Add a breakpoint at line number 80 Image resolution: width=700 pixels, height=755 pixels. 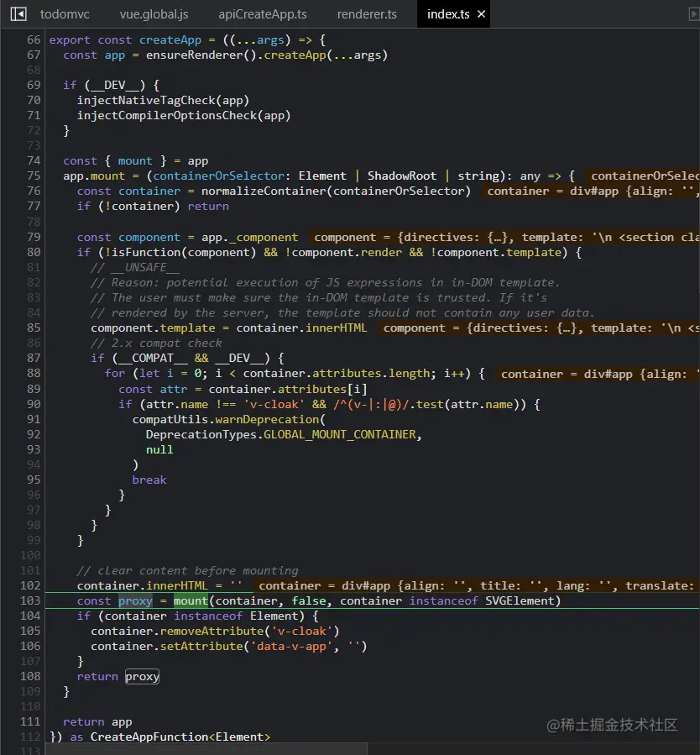coord(34,252)
